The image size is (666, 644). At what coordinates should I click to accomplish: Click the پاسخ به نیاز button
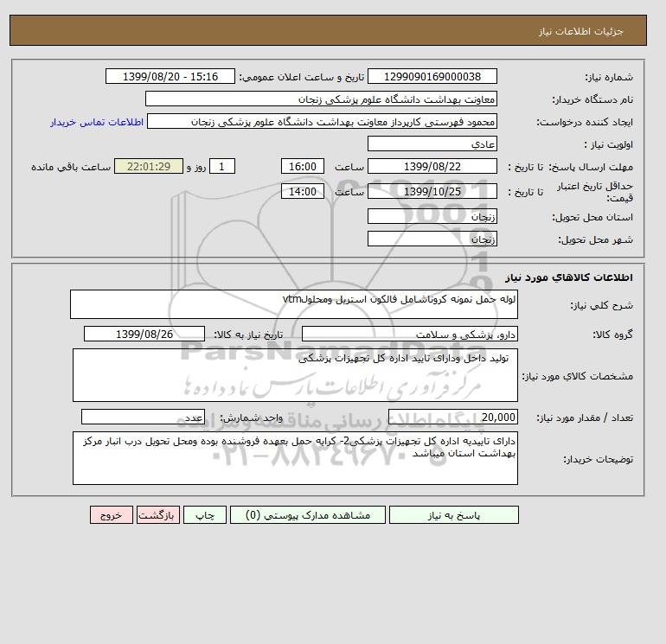[453, 515]
